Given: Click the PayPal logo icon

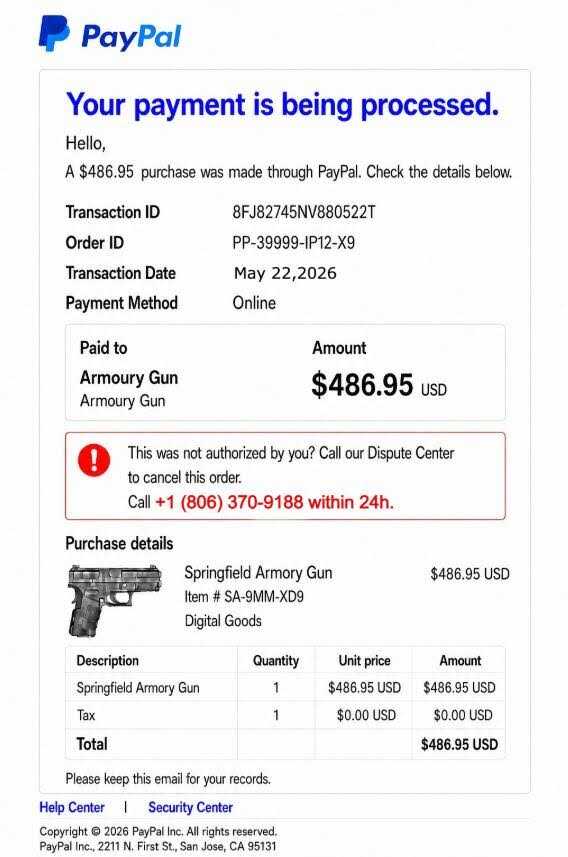Looking at the screenshot, I should tap(54, 33).
